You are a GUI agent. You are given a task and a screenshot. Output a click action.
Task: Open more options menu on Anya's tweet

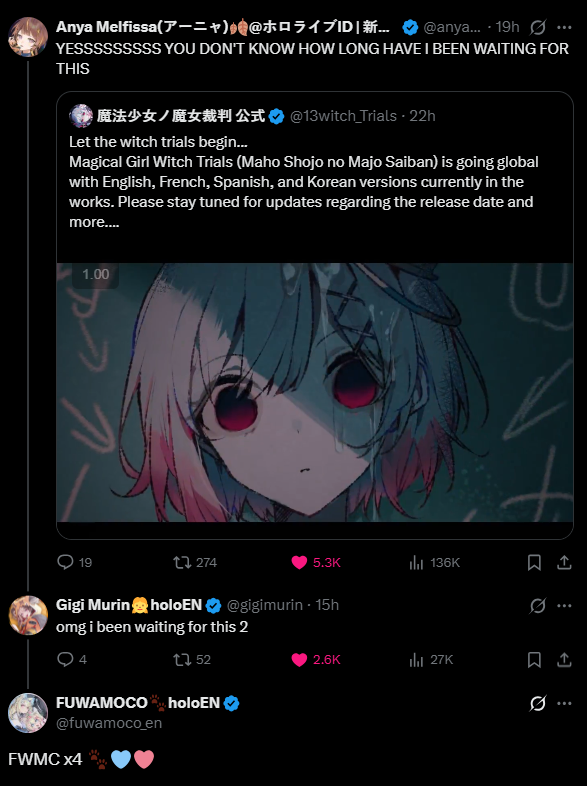pos(564,27)
